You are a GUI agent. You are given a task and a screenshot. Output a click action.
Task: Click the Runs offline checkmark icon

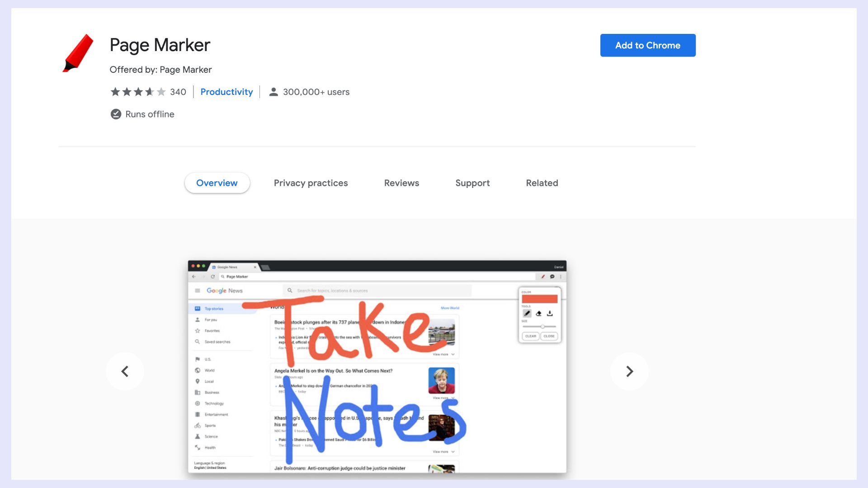(x=116, y=114)
